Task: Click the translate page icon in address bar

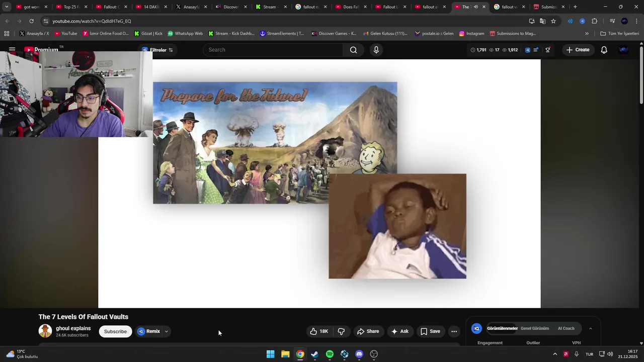Action: tap(542, 21)
